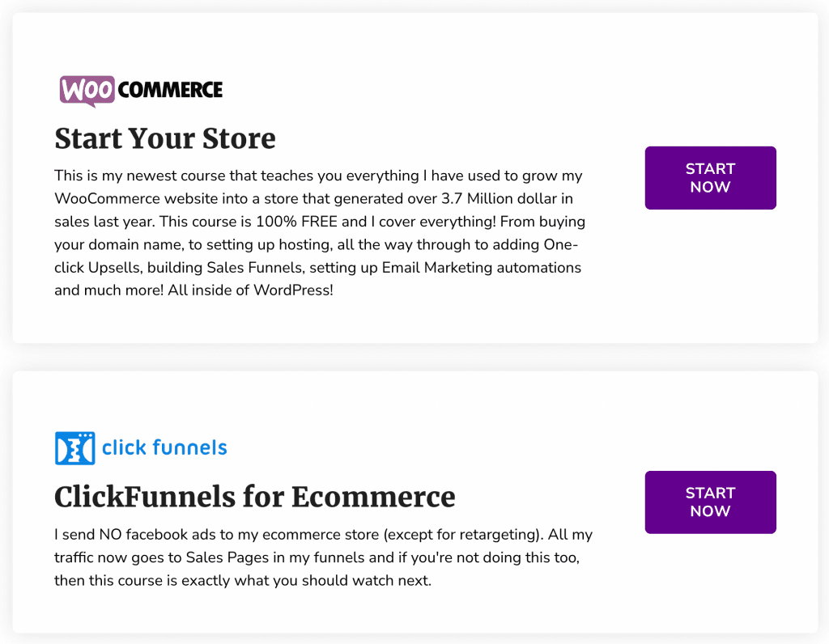Viewport: 829px width, 644px height.
Task: Click the 'This is my newest course' sentence
Action: [138, 176]
